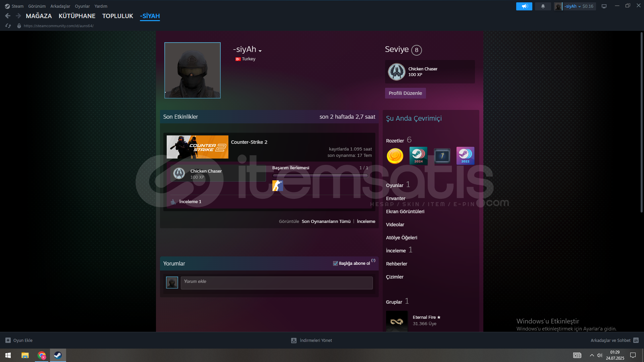Open the Friends and Chat icon
644x362 pixels.
point(636,340)
